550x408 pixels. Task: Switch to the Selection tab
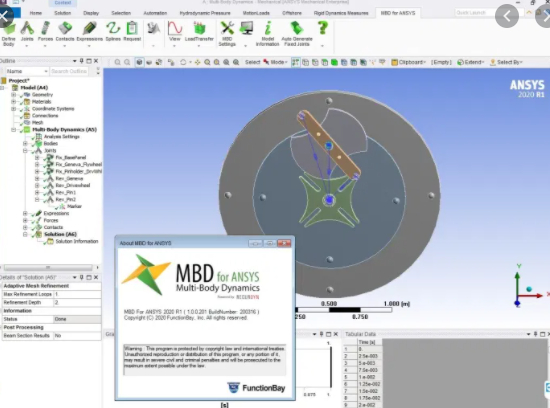coord(121,13)
